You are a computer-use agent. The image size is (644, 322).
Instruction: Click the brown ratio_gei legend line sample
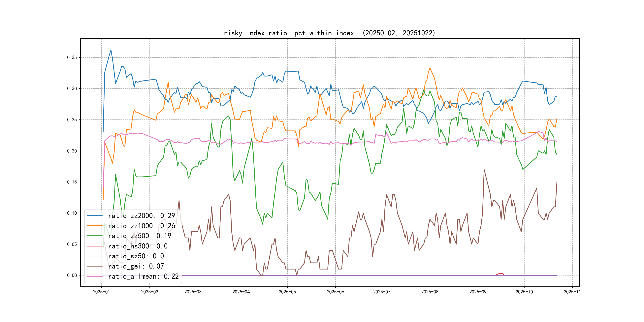pos(94,266)
